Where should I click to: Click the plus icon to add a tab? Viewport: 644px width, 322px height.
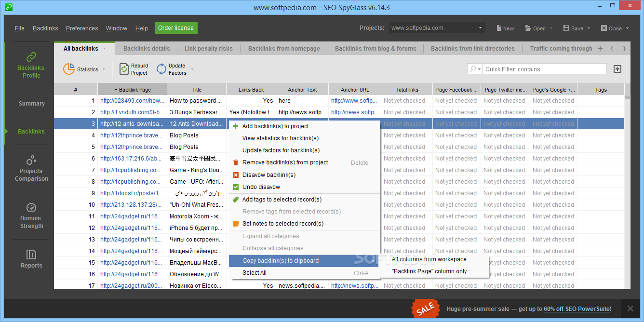(x=600, y=49)
